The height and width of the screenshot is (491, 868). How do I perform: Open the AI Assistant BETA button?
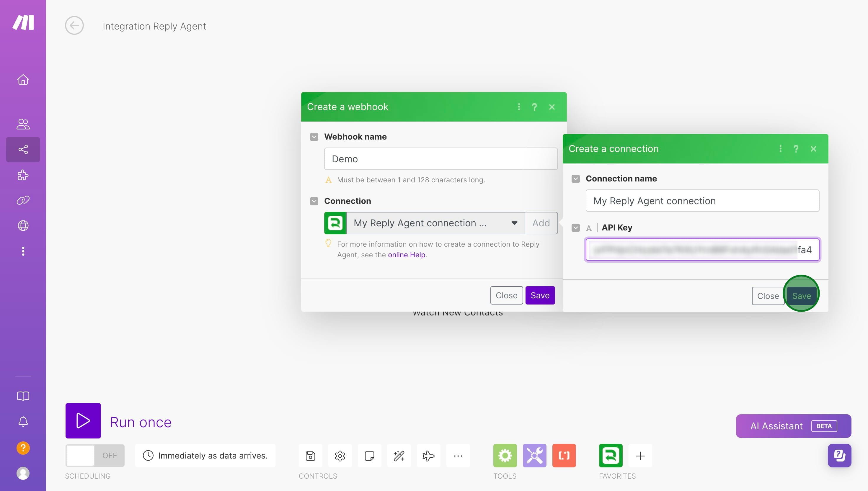pos(793,426)
